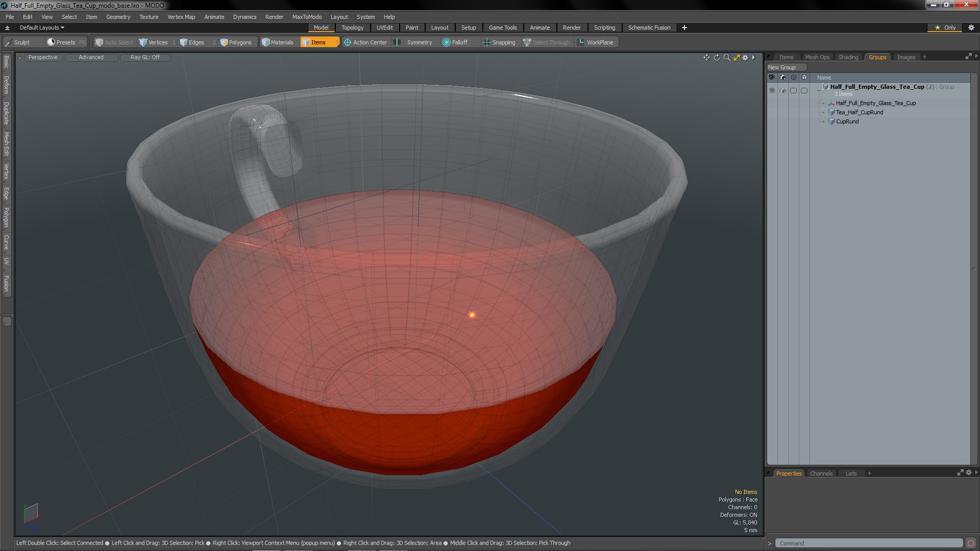Open the WorkPlane menu
Viewport: 980px width, 551px height.
pyautogui.click(x=596, y=42)
